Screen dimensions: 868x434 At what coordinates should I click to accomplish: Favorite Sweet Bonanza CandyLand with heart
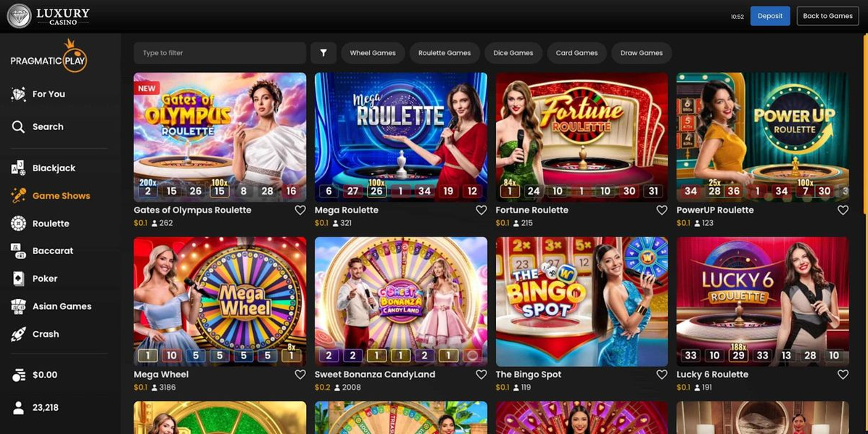[x=481, y=374]
